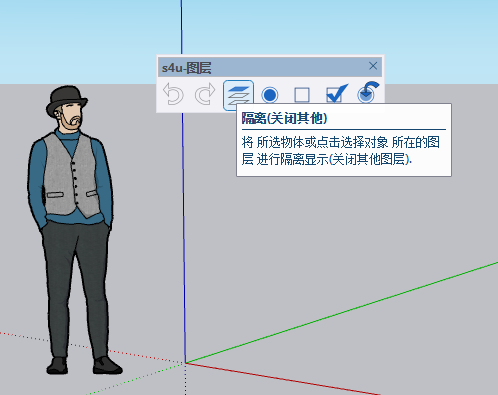
Task: Click the blue filled circle layer icon
Action: coord(270,95)
